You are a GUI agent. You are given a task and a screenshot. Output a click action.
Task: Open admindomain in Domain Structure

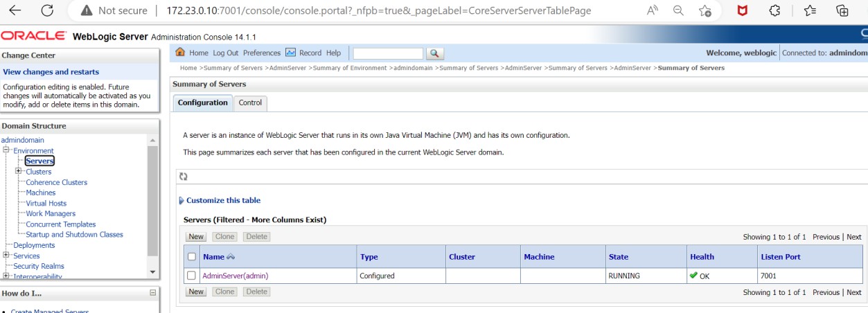pos(22,140)
